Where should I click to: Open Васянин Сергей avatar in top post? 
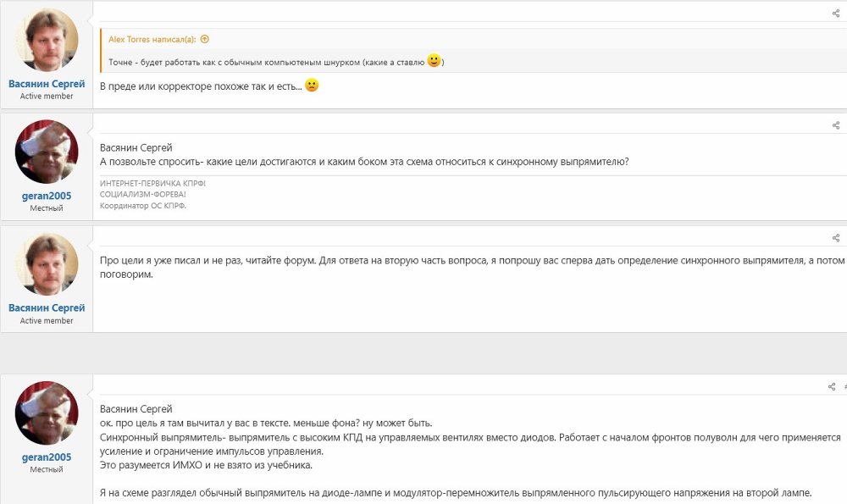tap(47, 39)
